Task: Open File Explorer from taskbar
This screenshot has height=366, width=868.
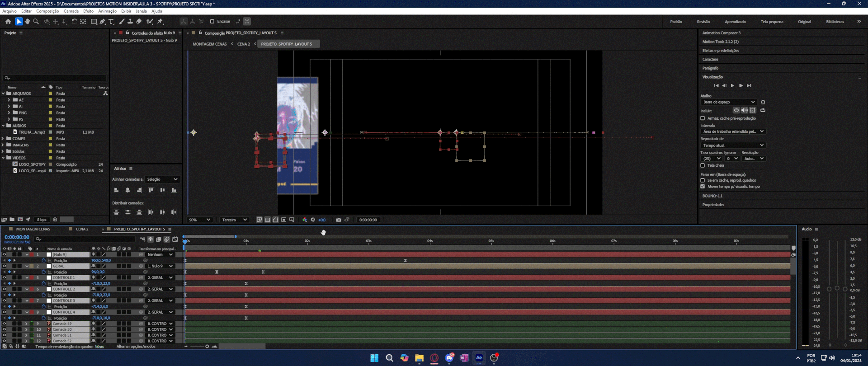Action: coord(419,358)
